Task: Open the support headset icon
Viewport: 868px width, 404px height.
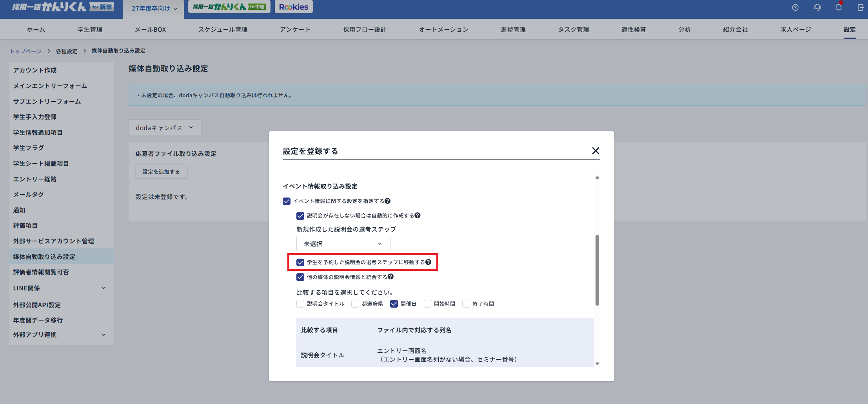Action: [817, 7]
